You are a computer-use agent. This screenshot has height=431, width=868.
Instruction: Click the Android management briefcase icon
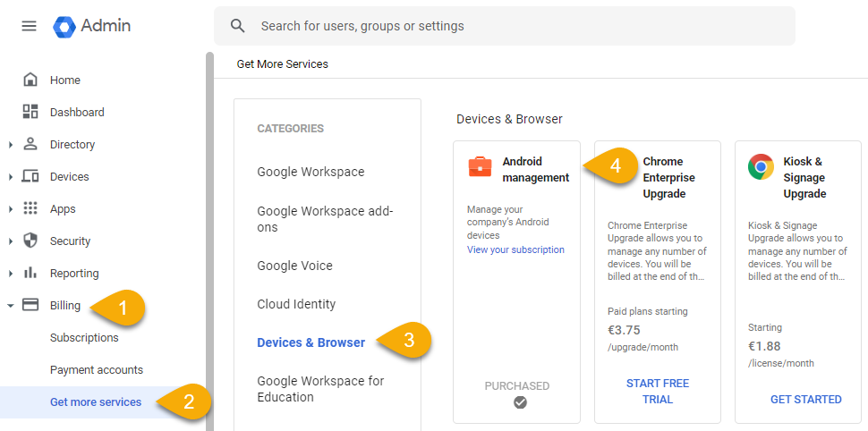click(480, 167)
